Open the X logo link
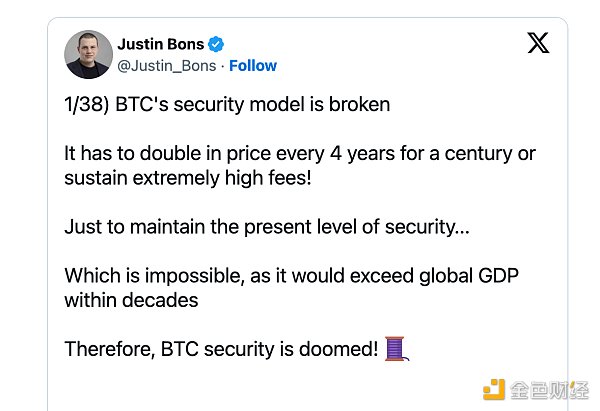The height and width of the screenshot is (411, 600). 537,43
